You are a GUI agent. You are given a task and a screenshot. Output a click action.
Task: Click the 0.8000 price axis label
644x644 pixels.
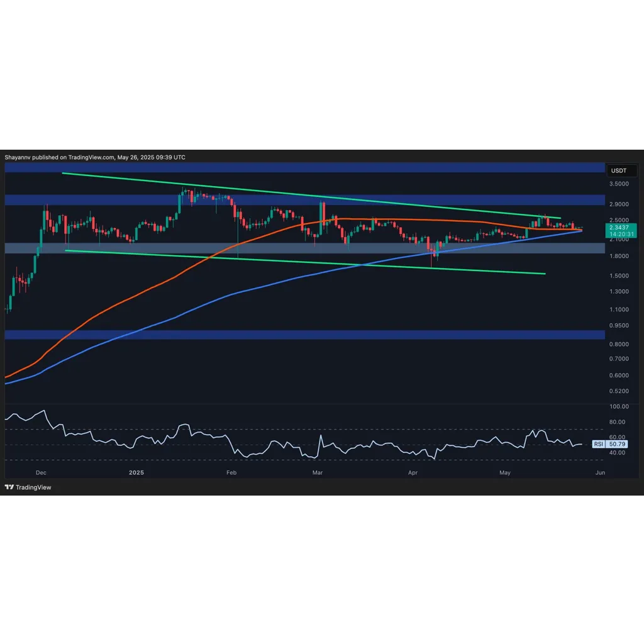click(619, 344)
